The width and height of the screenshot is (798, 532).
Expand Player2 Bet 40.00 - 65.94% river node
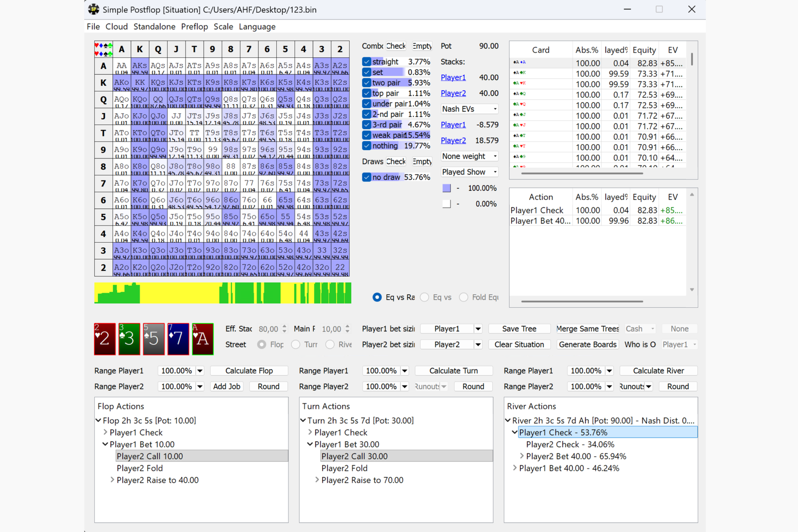click(522, 456)
